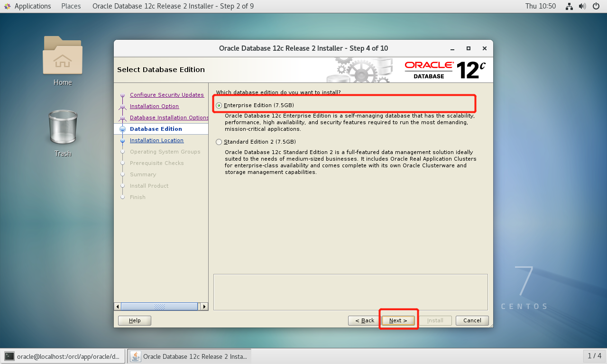Open the Home folder desktop icon
The image size is (607, 364).
click(x=63, y=56)
